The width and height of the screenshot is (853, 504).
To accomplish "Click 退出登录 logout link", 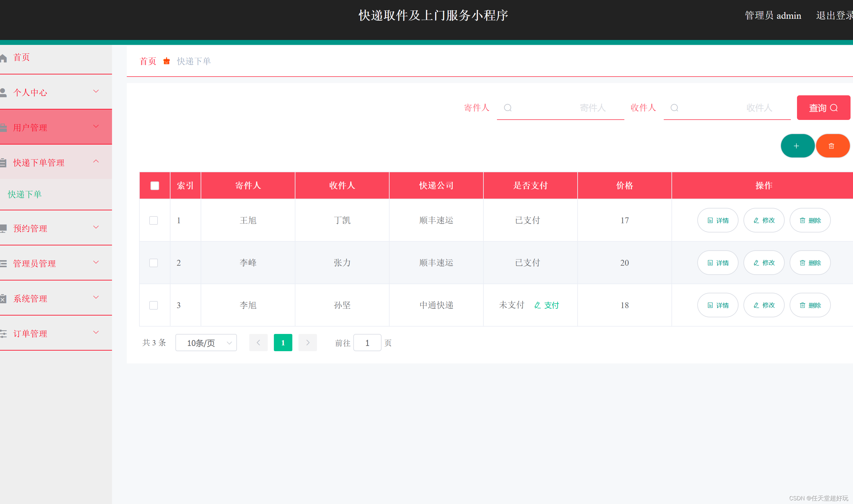I will pos(834,16).
